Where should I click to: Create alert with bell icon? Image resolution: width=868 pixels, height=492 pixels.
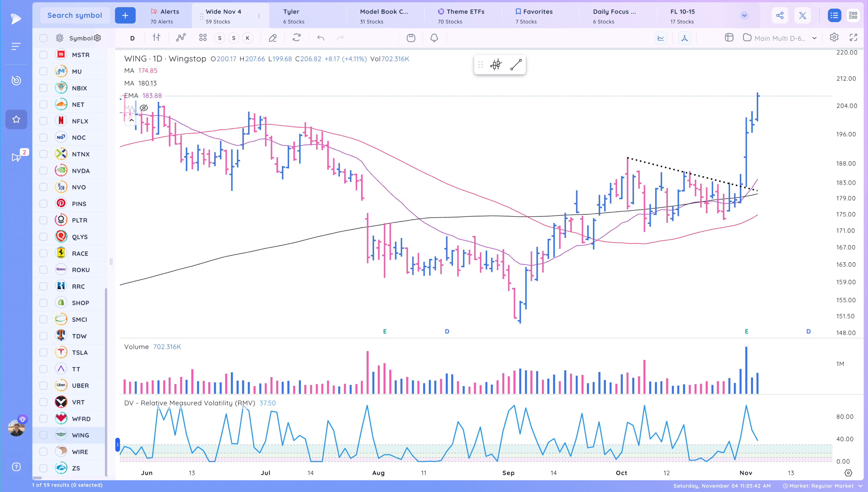(434, 38)
